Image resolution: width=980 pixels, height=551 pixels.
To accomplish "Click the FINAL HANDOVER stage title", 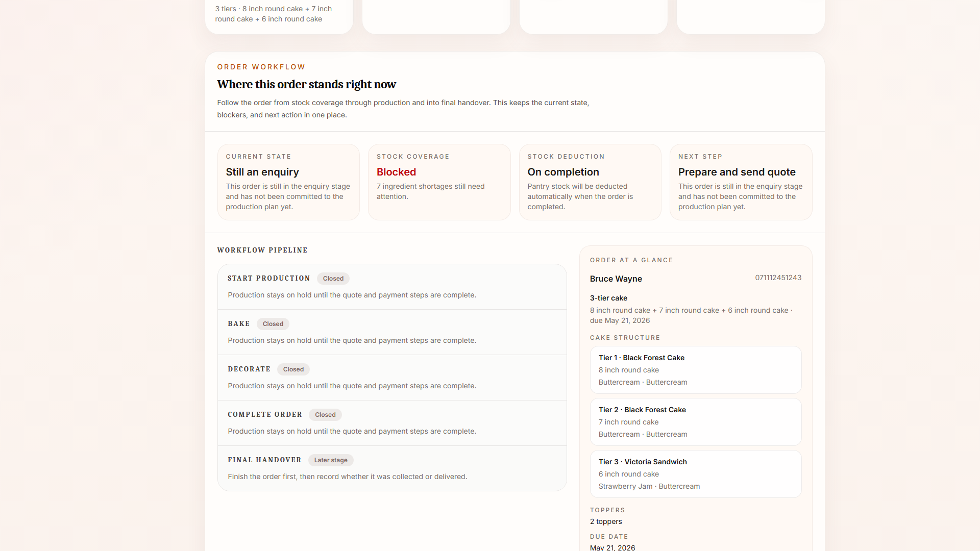I will 264,460.
